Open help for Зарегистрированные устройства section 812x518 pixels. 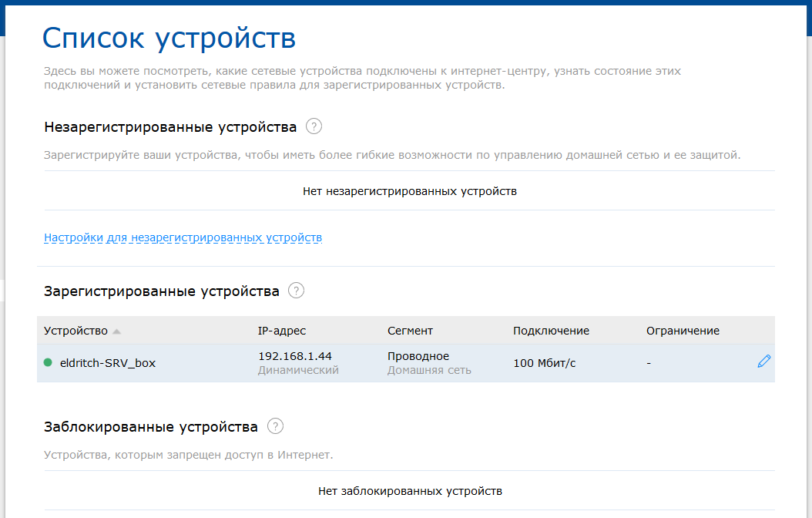point(296,291)
